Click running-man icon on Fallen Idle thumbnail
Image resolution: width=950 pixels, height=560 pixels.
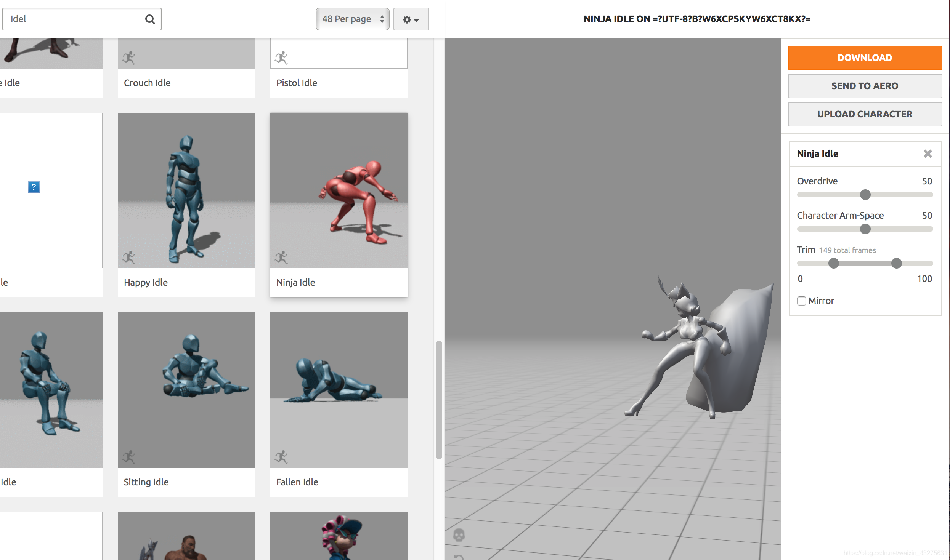pos(281,457)
